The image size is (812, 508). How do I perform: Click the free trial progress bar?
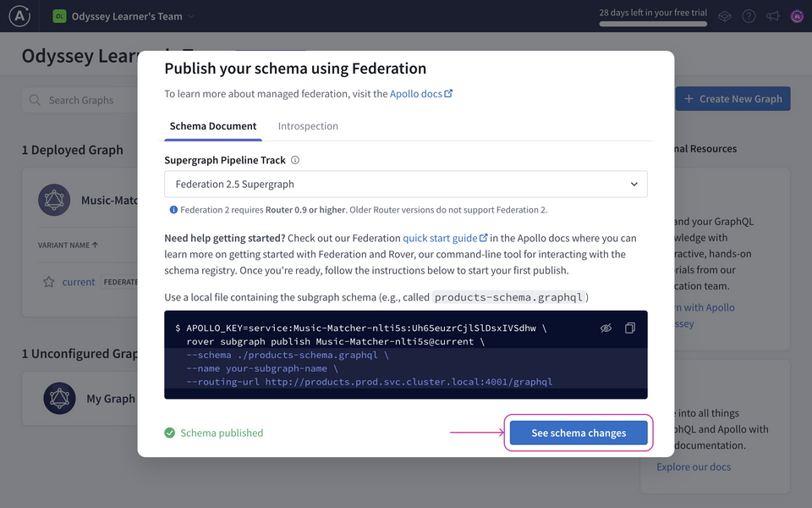653,24
